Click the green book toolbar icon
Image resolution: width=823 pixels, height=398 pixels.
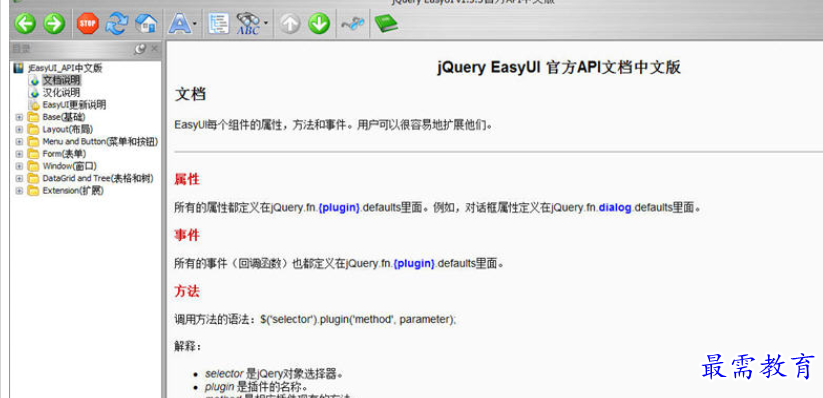[x=386, y=23]
